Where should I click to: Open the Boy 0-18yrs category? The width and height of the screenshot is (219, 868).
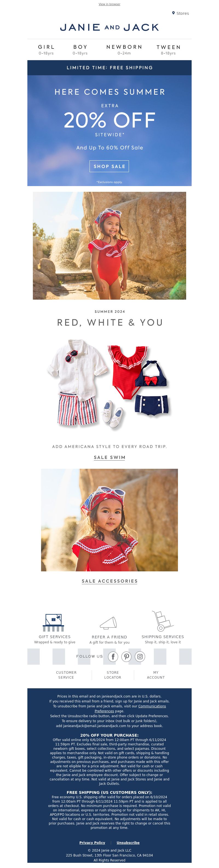click(80, 50)
